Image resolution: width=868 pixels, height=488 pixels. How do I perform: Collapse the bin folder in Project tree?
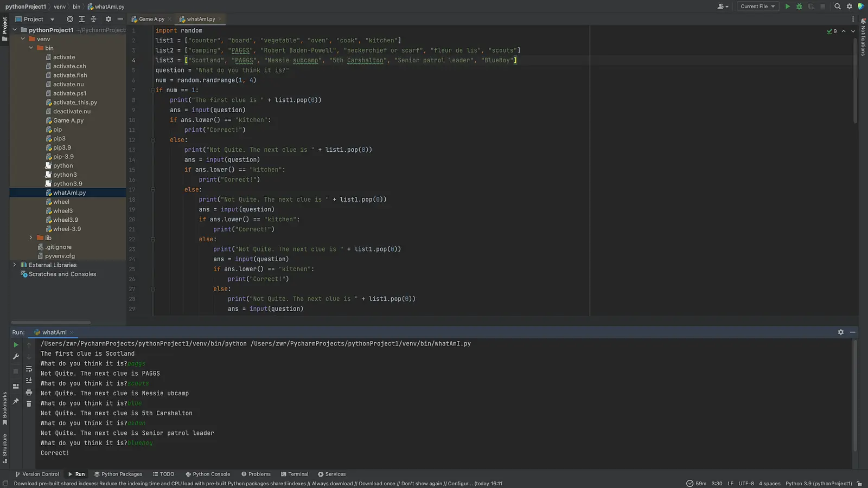31,48
